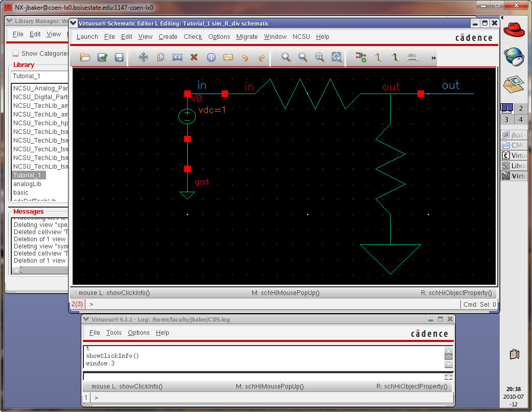Screen dimensions: 532x412
Task: Expand the toolbar overflow chevron
Action: pyautogui.click(x=434, y=58)
